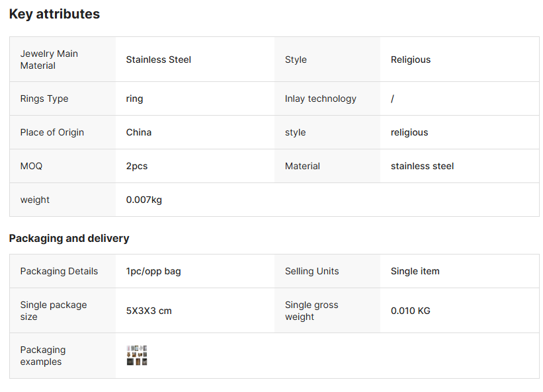Select the Inlay technology label

click(x=321, y=98)
